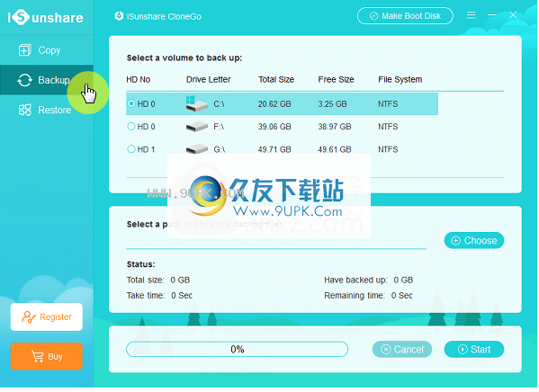
Task: Click the drive icon for G:\
Action: pos(197,149)
